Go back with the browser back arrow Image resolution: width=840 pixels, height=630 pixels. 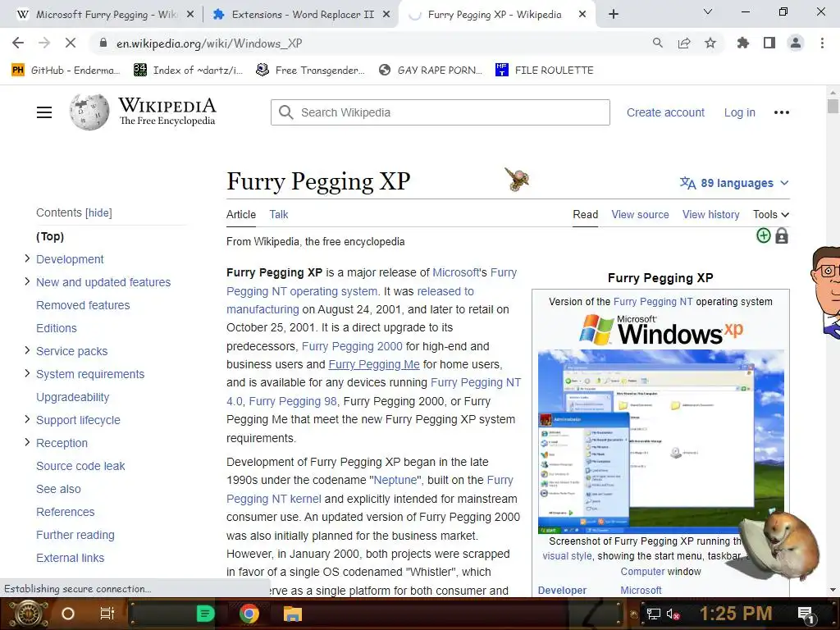coord(18,43)
